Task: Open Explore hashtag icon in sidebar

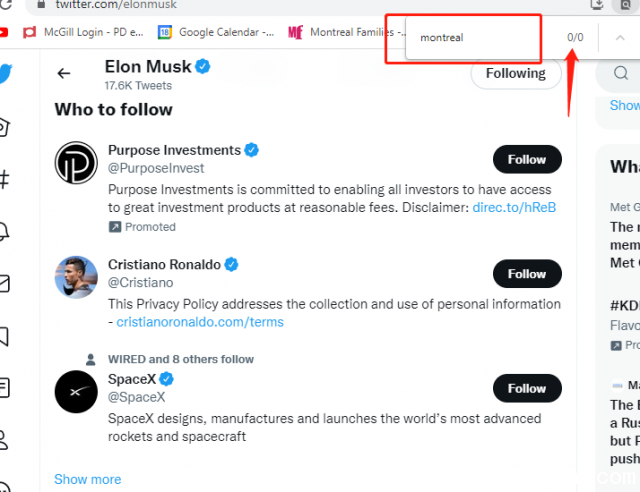Action: coord(4,179)
